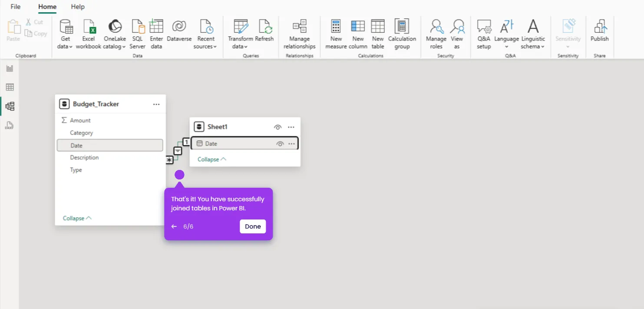Open the Linguistic schema dropdown
Screen dimensions: 644x309
coord(533,34)
